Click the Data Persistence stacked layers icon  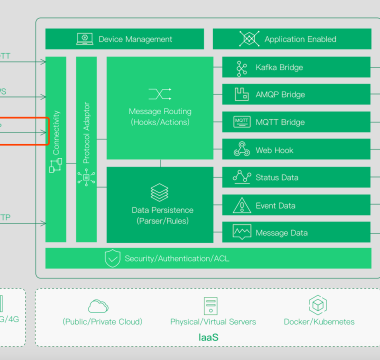coord(159,193)
